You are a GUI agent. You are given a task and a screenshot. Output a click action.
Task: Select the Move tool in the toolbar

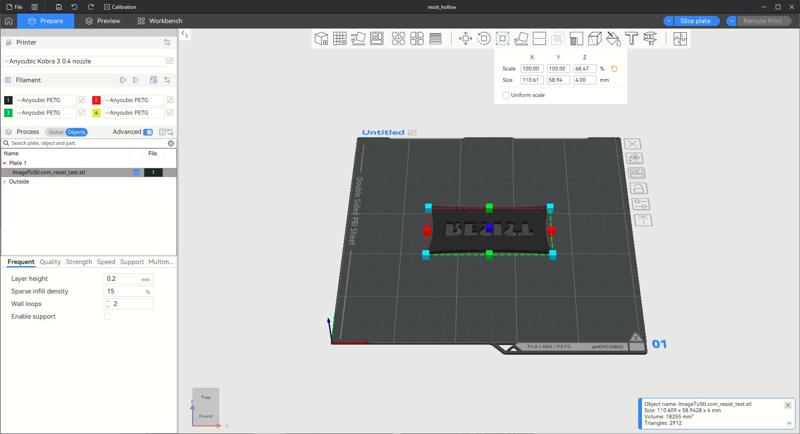(465, 39)
